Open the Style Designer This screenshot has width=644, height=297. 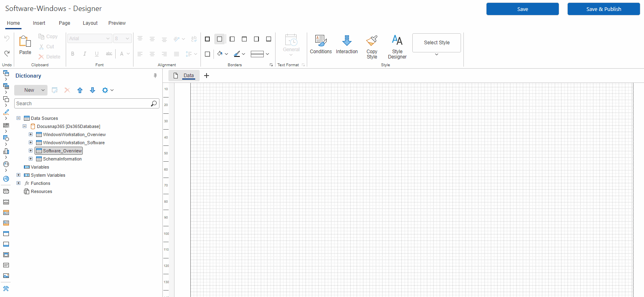(x=397, y=47)
